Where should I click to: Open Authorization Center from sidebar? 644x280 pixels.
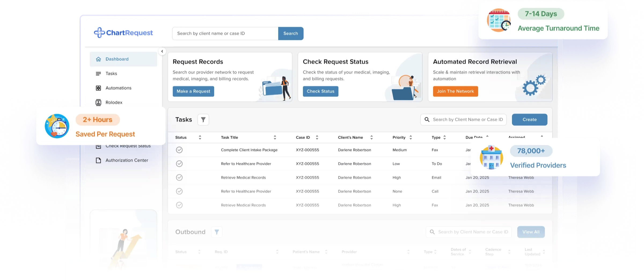tap(127, 160)
